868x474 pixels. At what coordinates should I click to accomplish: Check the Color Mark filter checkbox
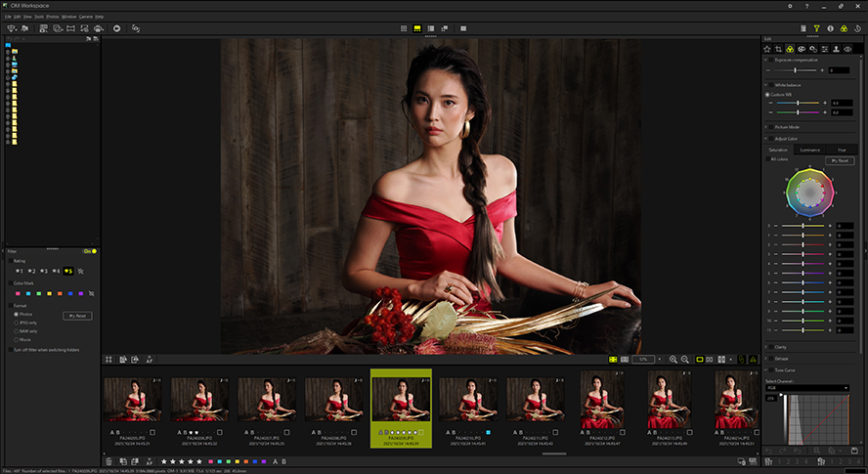click(11, 283)
